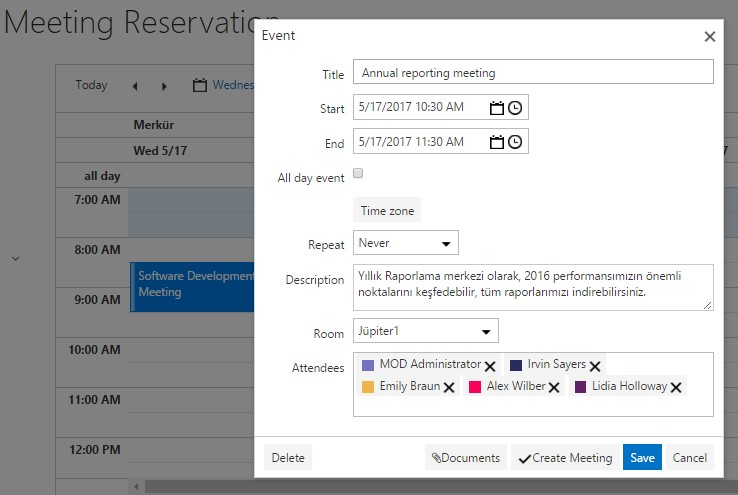Click the 12:00 PM time label

click(95, 449)
